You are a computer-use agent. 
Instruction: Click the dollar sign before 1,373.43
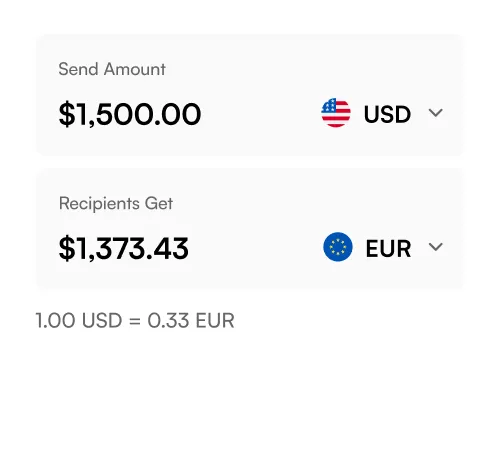pos(67,248)
